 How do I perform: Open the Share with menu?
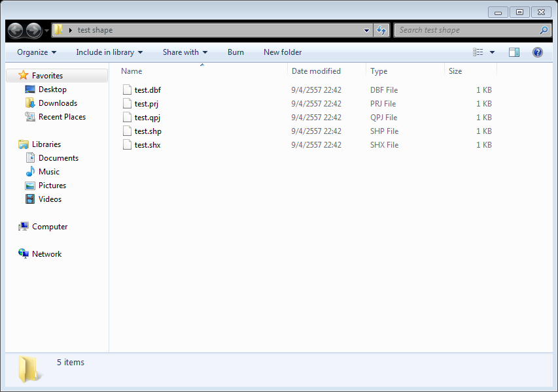(x=185, y=52)
